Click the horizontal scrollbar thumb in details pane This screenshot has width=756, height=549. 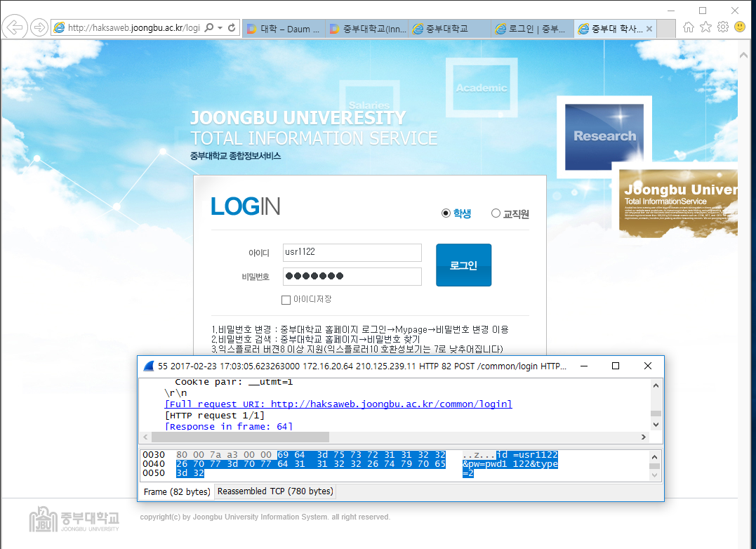240,437
